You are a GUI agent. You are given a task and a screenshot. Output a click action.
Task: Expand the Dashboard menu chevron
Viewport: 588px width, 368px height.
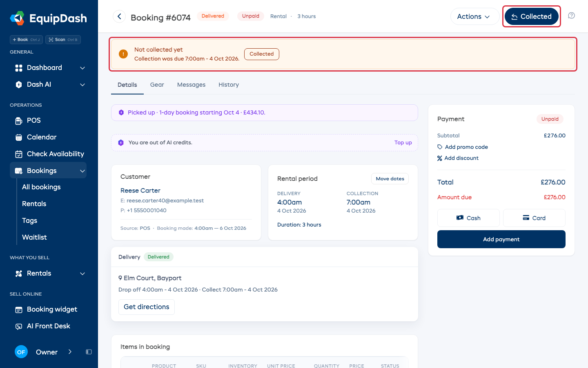[82, 68]
